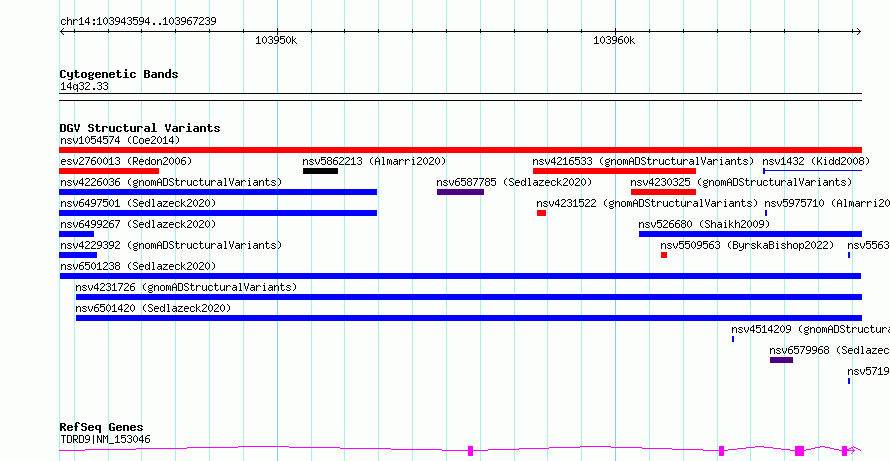
Task: Open nsv5509563 (ByrskaBishop2022) variant label
Action: 747,245
